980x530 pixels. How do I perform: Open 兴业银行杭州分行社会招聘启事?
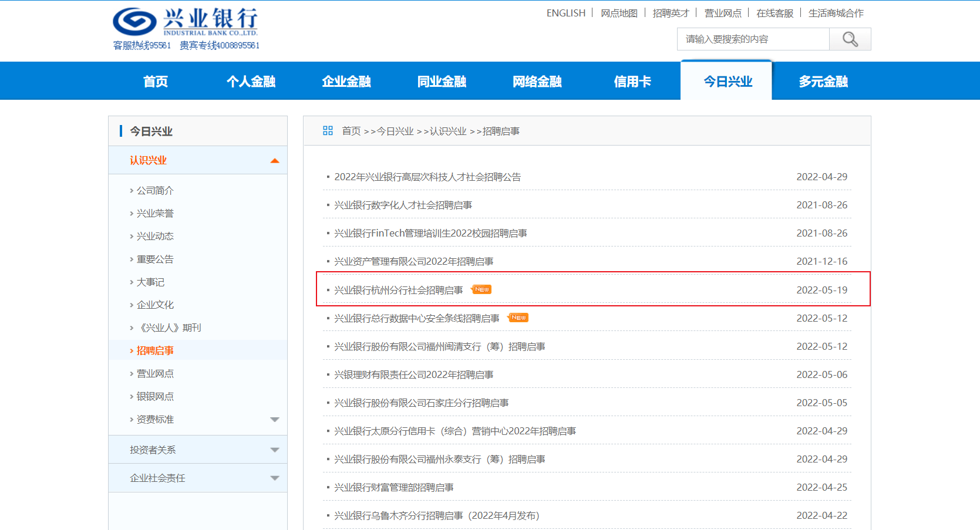(x=398, y=290)
